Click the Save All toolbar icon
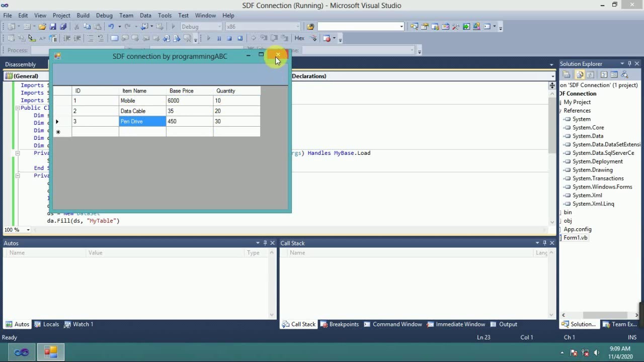This screenshot has width=644, height=362. click(x=63, y=27)
